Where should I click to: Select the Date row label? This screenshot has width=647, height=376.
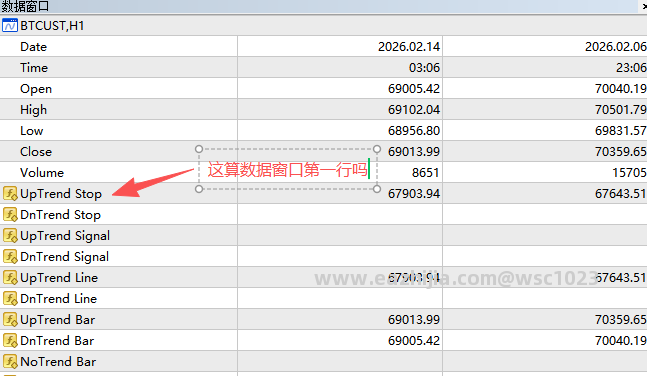click(x=33, y=47)
